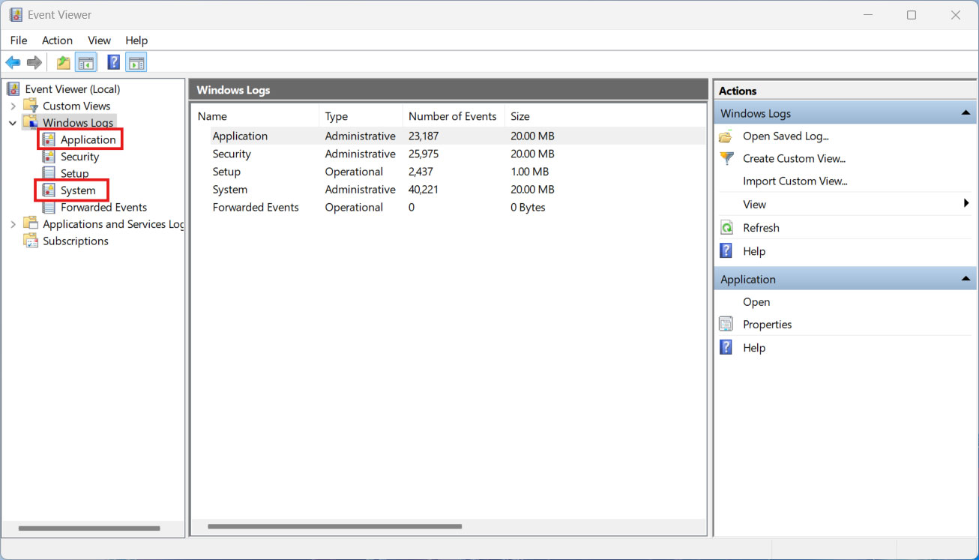Viewport: 979px width, 560px height.
Task: Click the 1.00 MB size cell
Action: coord(529,172)
